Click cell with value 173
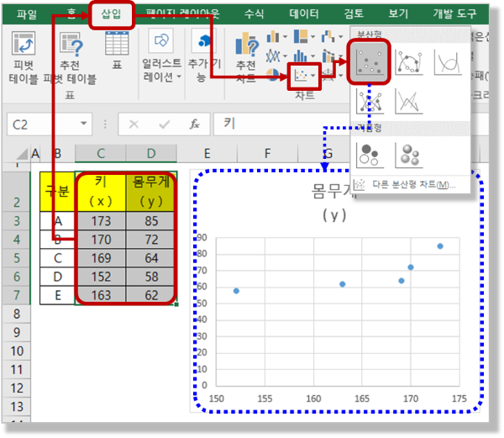504x438 pixels. click(100, 221)
